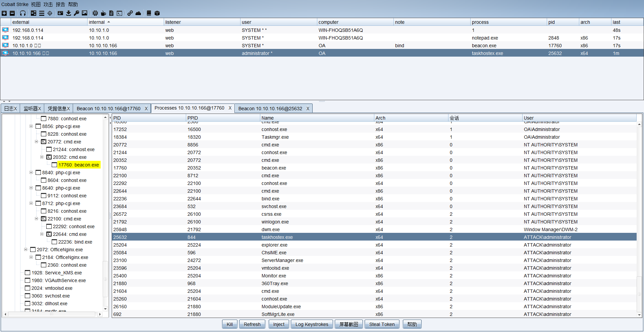Select the explorer.exe process row

coord(374,245)
